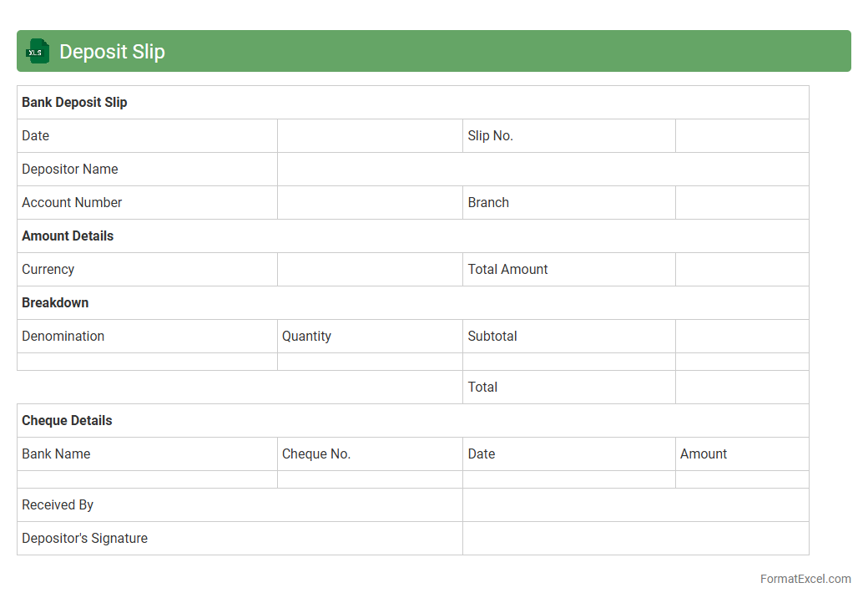The height and width of the screenshot is (603, 868).
Task: Click the Subtotal column header
Action: (x=492, y=337)
